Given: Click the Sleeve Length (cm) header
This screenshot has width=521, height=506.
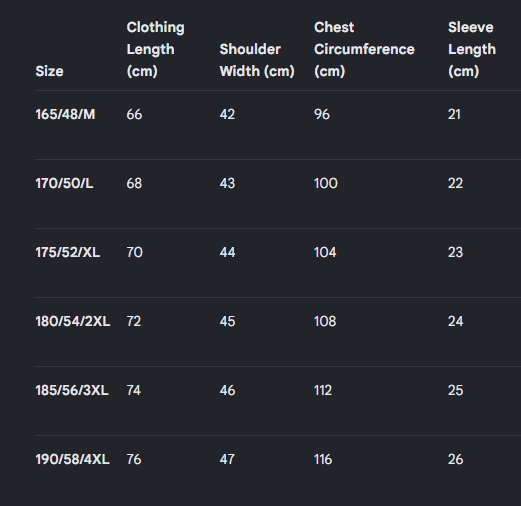Looking at the screenshot, I should click(x=472, y=49).
